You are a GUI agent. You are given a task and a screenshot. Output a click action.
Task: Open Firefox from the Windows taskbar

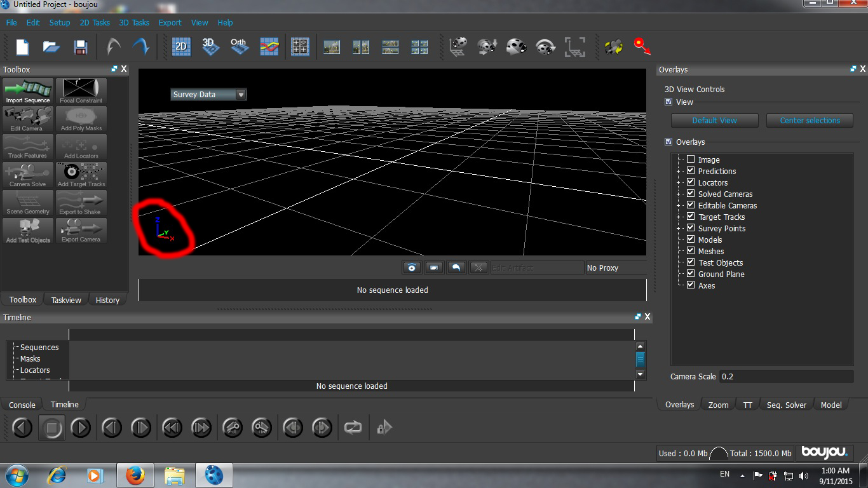click(135, 475)
